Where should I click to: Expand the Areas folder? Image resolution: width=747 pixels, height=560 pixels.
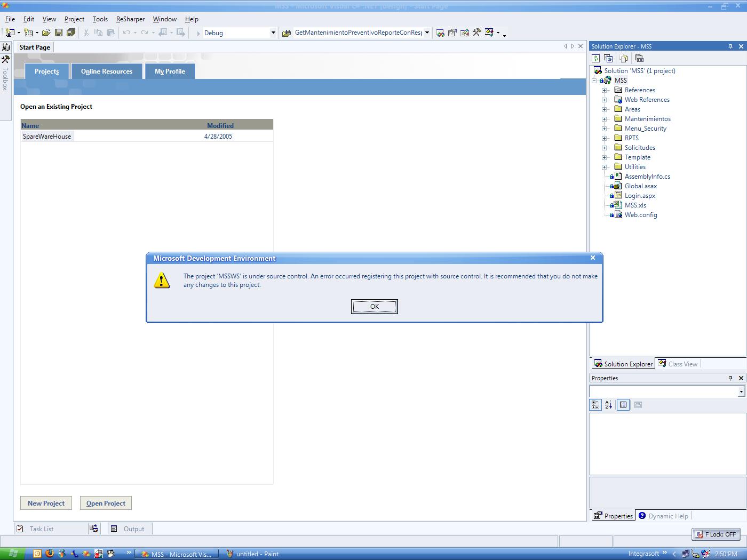605,109
